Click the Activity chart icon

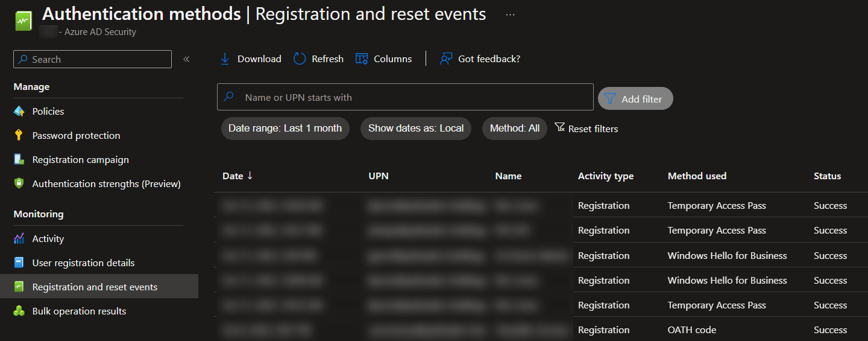(19, 238)
